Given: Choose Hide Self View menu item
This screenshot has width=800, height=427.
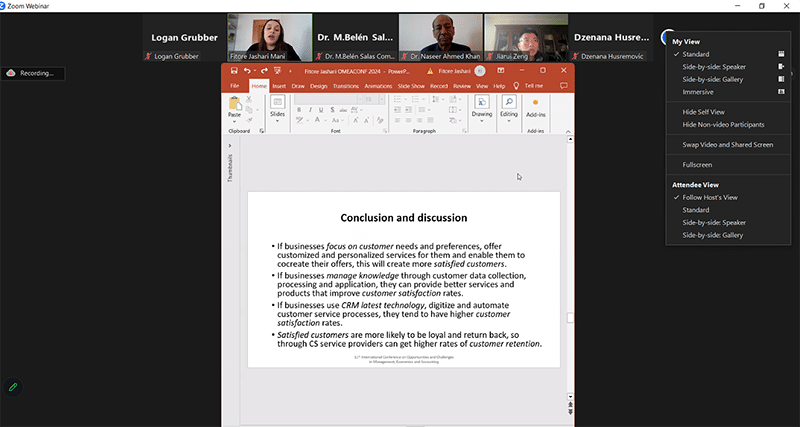Looking at the screenshot, I should click(x=703, y=112).
